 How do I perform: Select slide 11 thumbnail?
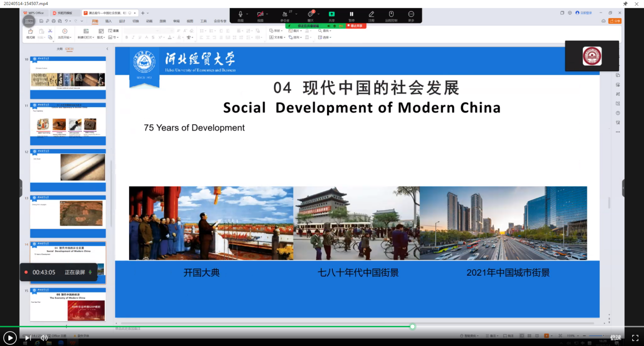[x=68, y=124]
